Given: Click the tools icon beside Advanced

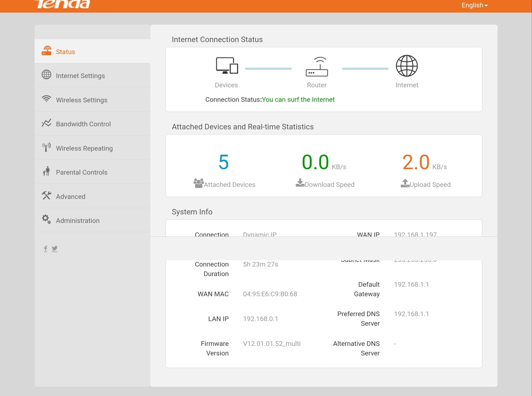Looking at the screenshot, I should [46, 196].
